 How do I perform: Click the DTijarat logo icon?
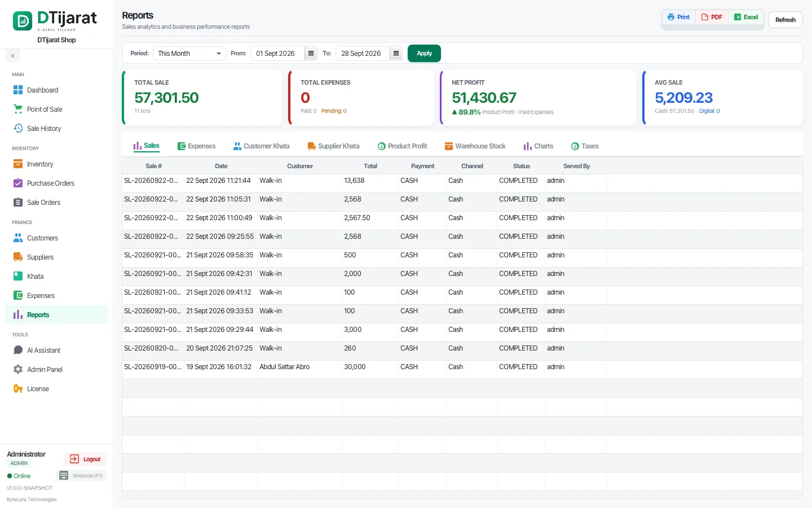pyautogui.click(x=23, y=21)
